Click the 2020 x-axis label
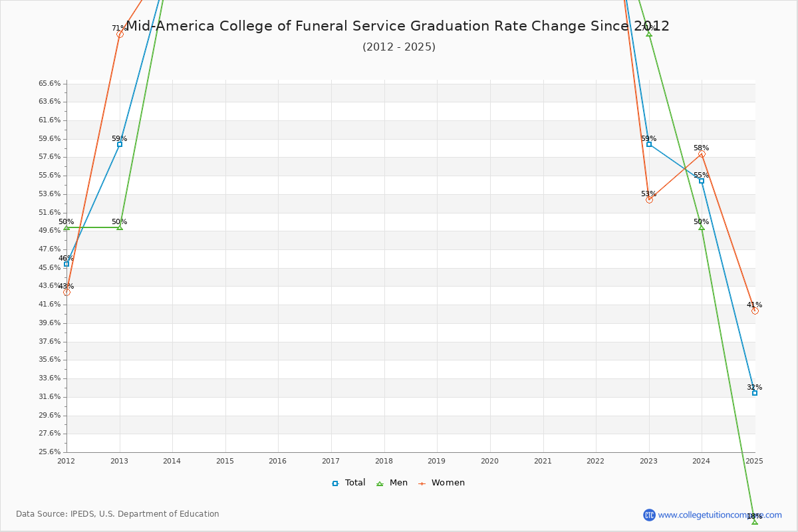This screenshot has height=532, width=798. point(489,461)
